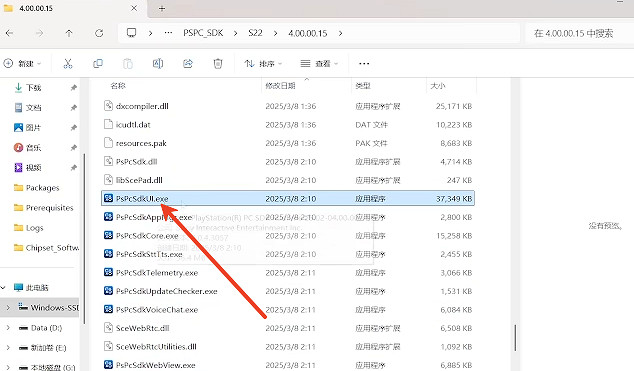Go back with the left arrow
Viewport: 634px width, 371px height.
tap(10, 33)
